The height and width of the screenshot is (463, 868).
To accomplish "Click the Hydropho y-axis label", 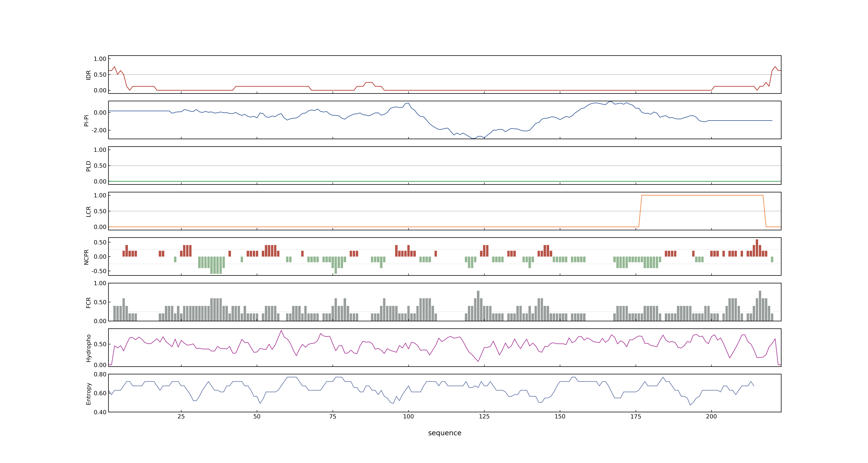I will click(88, 348).
